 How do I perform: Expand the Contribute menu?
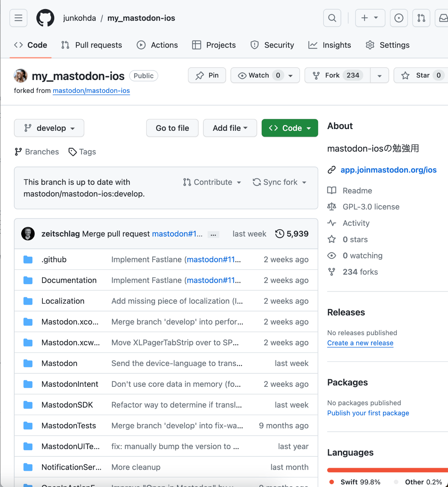pyautogui.click(x=212, y=182)
